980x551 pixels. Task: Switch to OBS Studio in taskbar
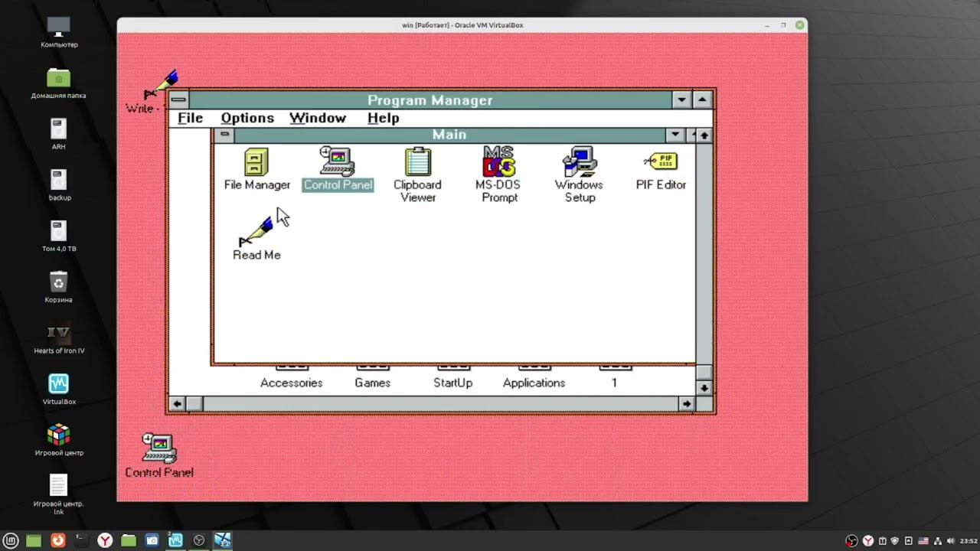(x=199, y=540)
